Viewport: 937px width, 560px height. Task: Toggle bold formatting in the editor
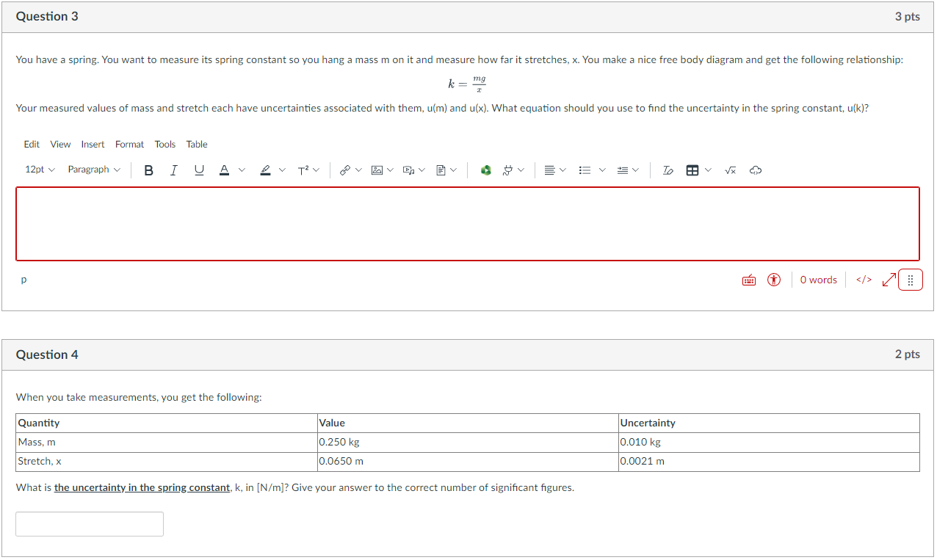149,170
